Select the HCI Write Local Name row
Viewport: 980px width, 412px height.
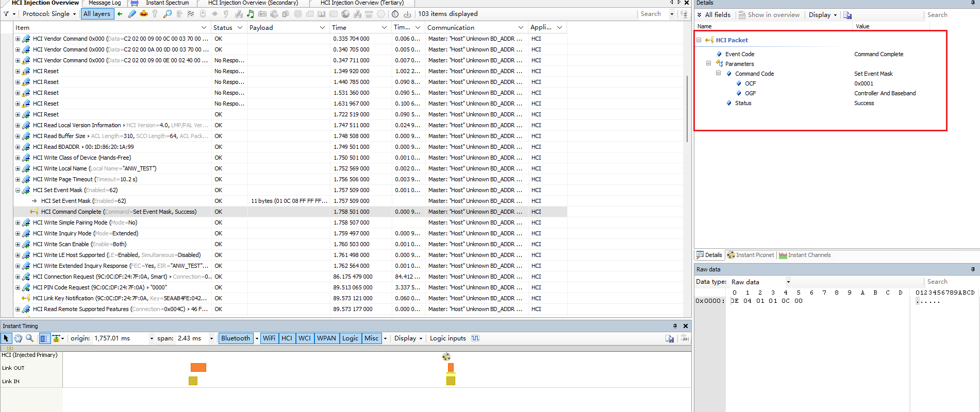pyautogui.click(x=290, y=168)
